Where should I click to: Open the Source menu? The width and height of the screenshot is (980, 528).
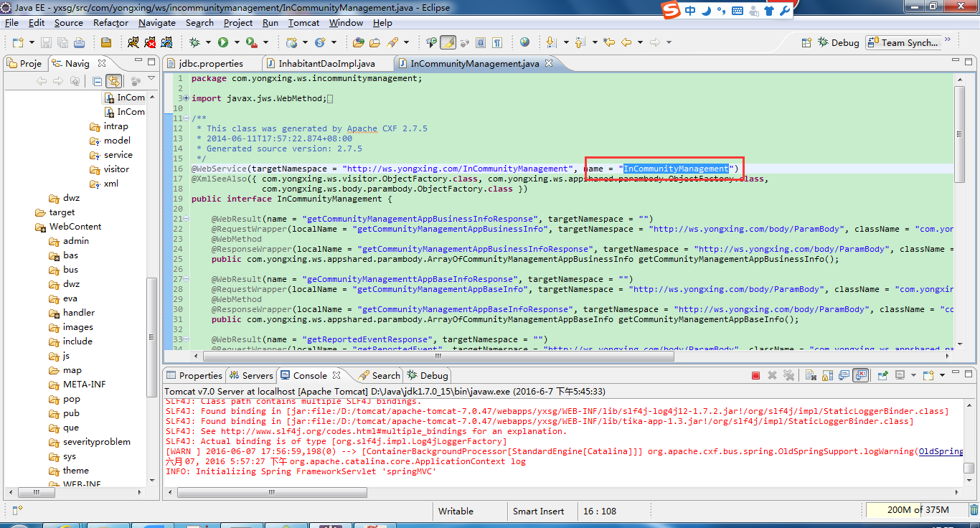pos(69,22)
